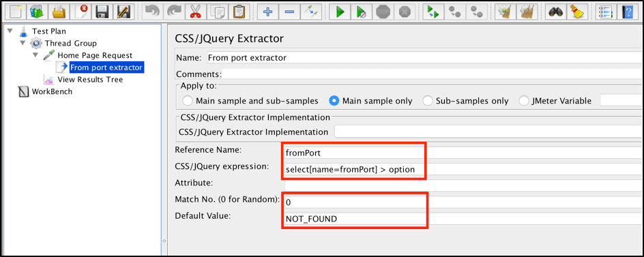Click the Clear results broom icon
644x257 pixels.
point(506,12)
